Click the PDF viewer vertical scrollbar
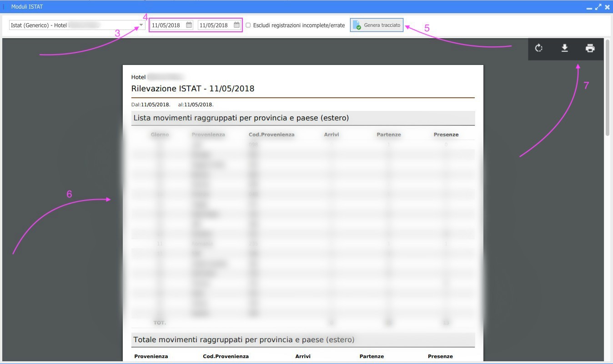The image size is (613, 364). point(608,87)
